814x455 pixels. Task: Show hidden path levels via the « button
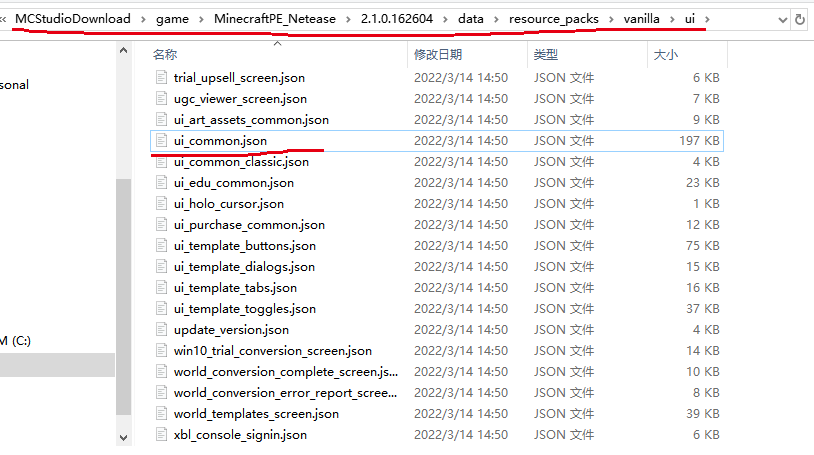[x=3, y=19]
